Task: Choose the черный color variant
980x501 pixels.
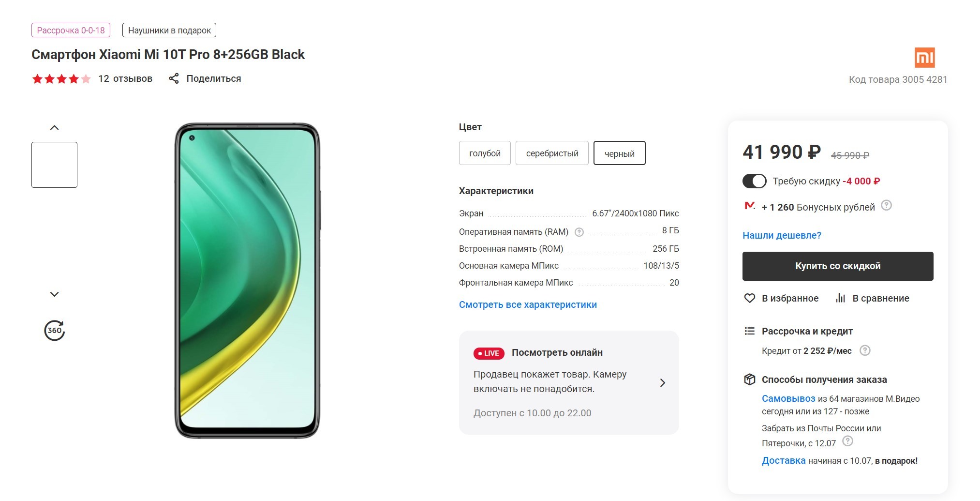Action: click(x=619, y=153)
